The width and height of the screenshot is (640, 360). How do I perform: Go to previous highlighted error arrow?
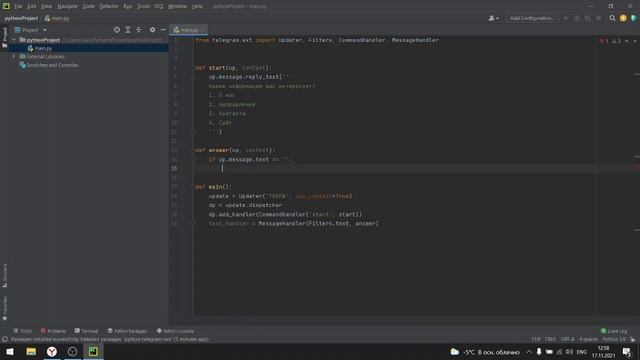[627, 41]
